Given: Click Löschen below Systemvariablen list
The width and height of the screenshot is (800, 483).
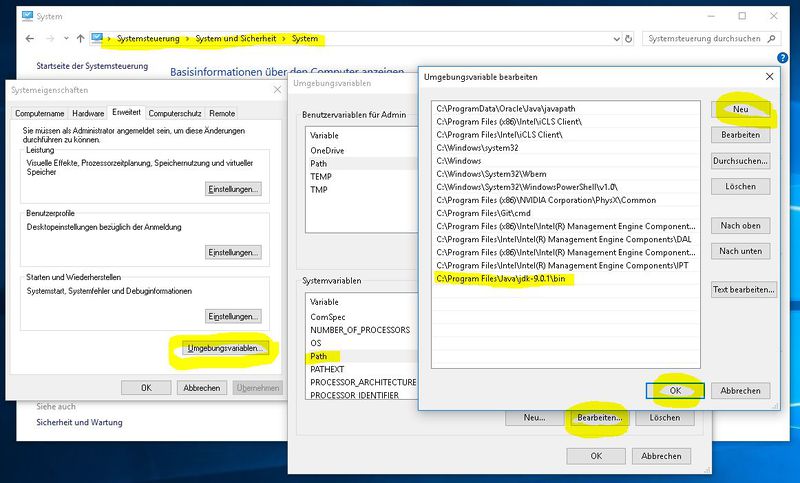Looking at the screenshot, I should pos(665,417).
